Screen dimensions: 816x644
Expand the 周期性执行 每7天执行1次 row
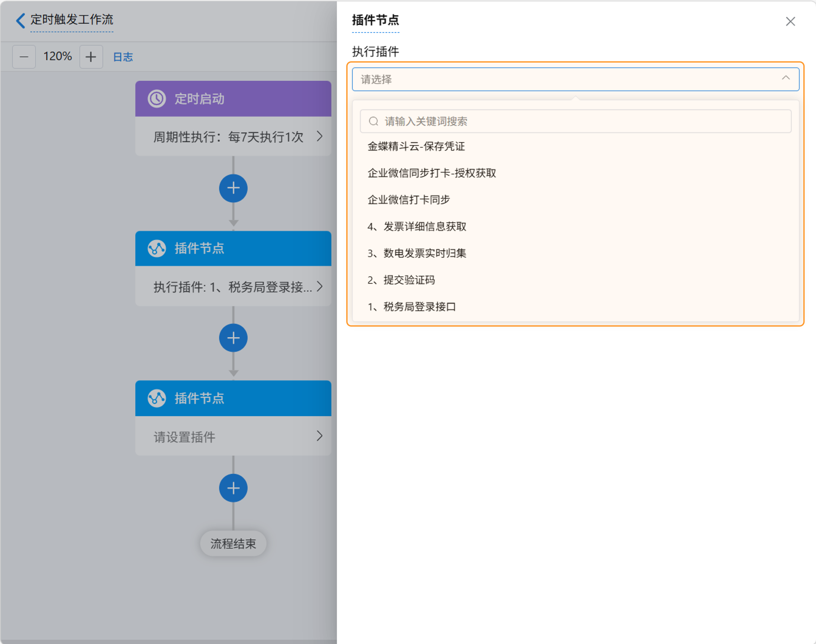tap(319, 136)
